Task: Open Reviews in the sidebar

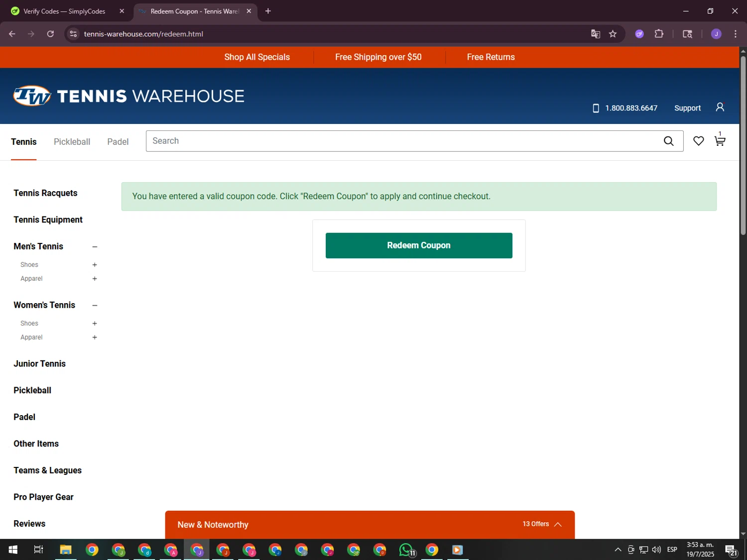Action: click(x=29, y=524)
